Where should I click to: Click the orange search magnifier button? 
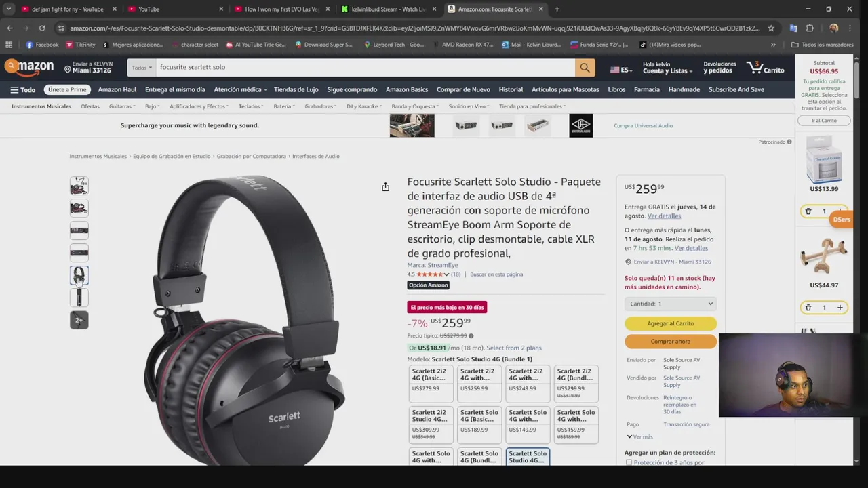click(x=585, y=67)
